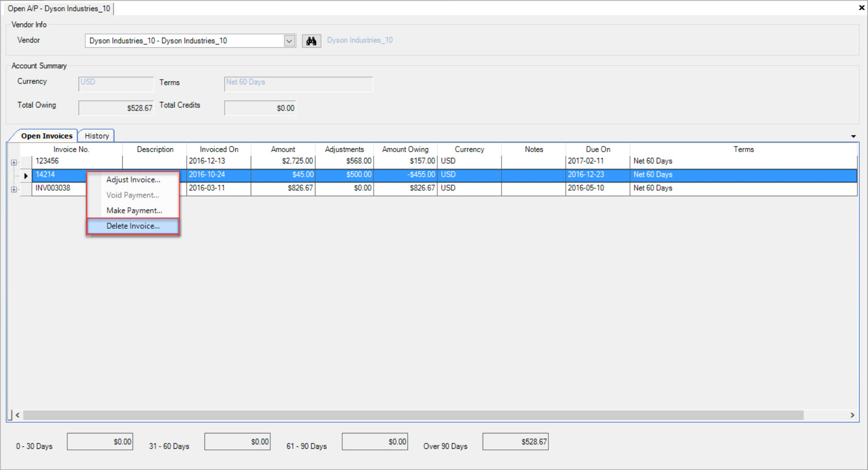The width and height of the screenshot is (868, 470).
Task: Click the horizontal scrollbar left arrow
Action: point(17,415)
